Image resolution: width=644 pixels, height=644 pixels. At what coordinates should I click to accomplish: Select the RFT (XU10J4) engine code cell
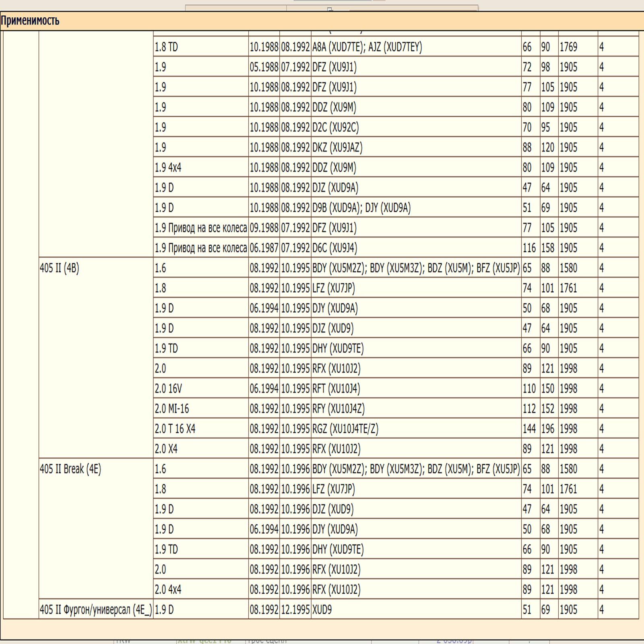(336, 388)
